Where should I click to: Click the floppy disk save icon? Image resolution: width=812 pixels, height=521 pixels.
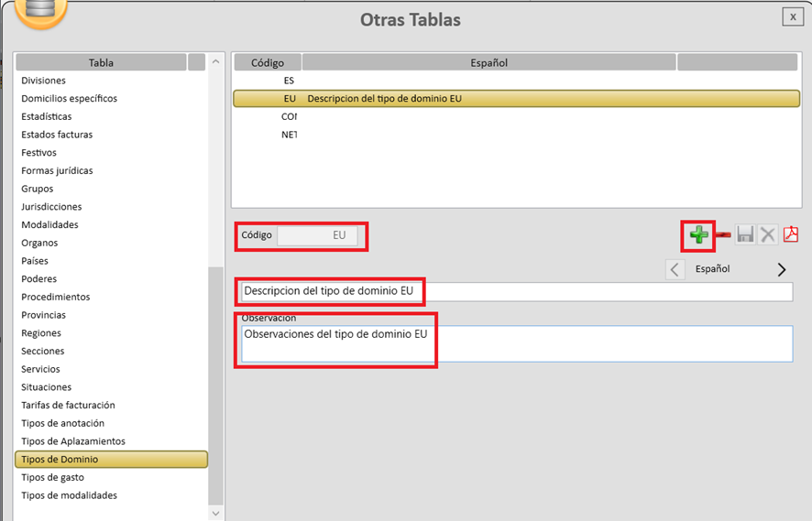(745, 236)
